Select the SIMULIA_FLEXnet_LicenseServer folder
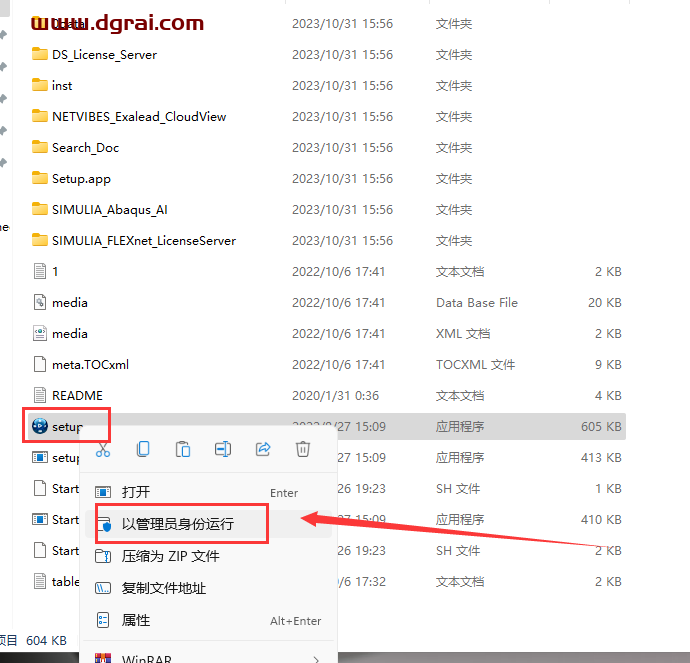The width and height of the screenshot is (690, 663). 143,240
